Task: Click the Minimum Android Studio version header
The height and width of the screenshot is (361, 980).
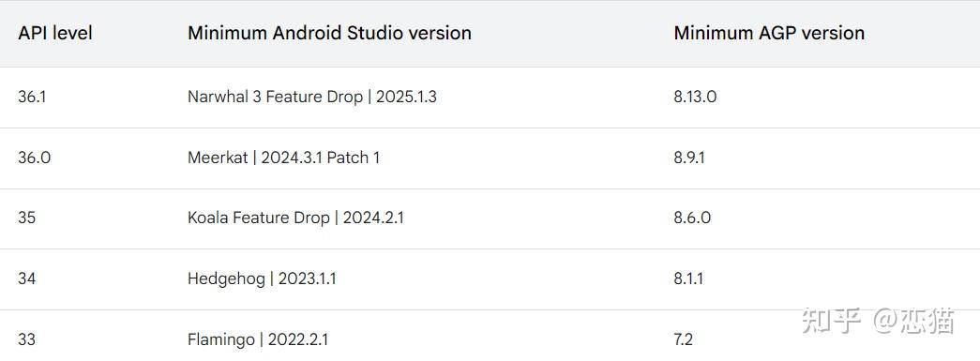Action: coord(329,33)
